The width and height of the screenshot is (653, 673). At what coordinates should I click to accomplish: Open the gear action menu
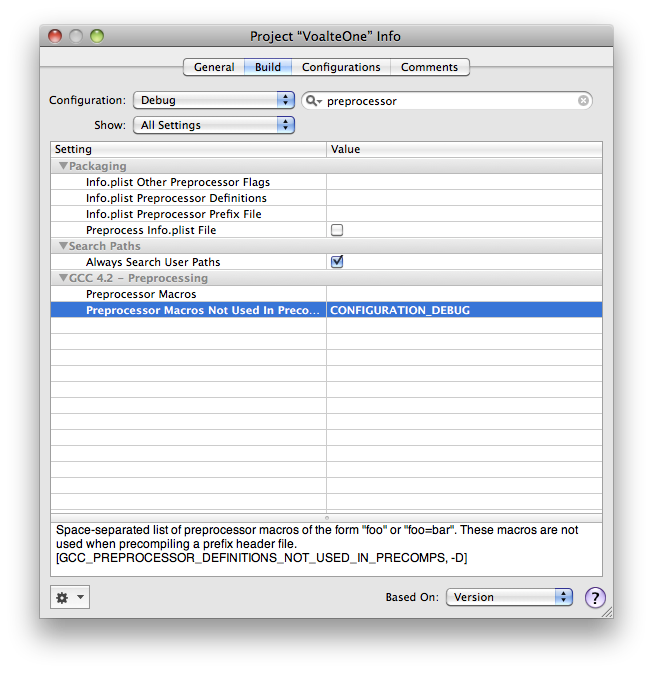coord(70,597)
